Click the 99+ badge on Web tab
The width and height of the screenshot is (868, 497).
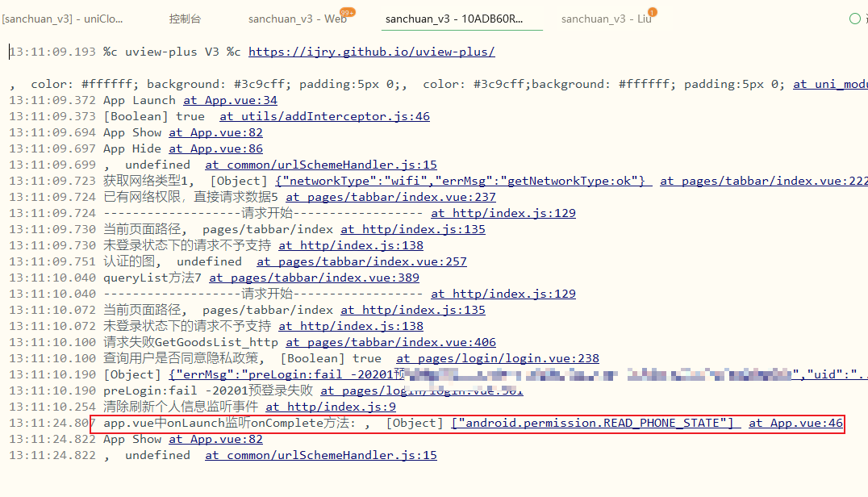pyautogui.click(x=348, y=12)
